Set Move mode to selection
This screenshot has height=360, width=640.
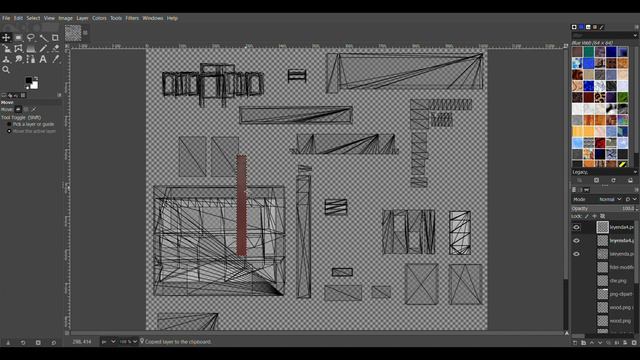(x=26, y=109)
